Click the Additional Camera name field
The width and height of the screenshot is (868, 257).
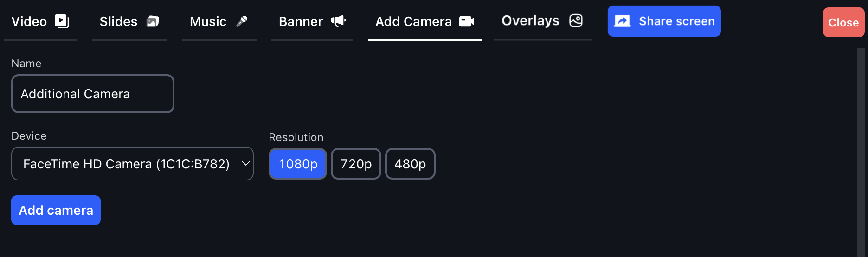tap(93, 94)
